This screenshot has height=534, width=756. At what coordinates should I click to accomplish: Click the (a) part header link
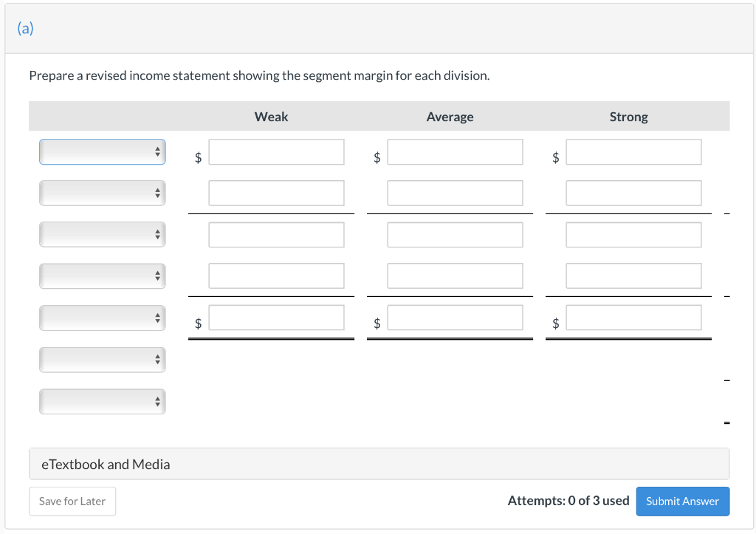pyautogui.click(x=25, y=28)
